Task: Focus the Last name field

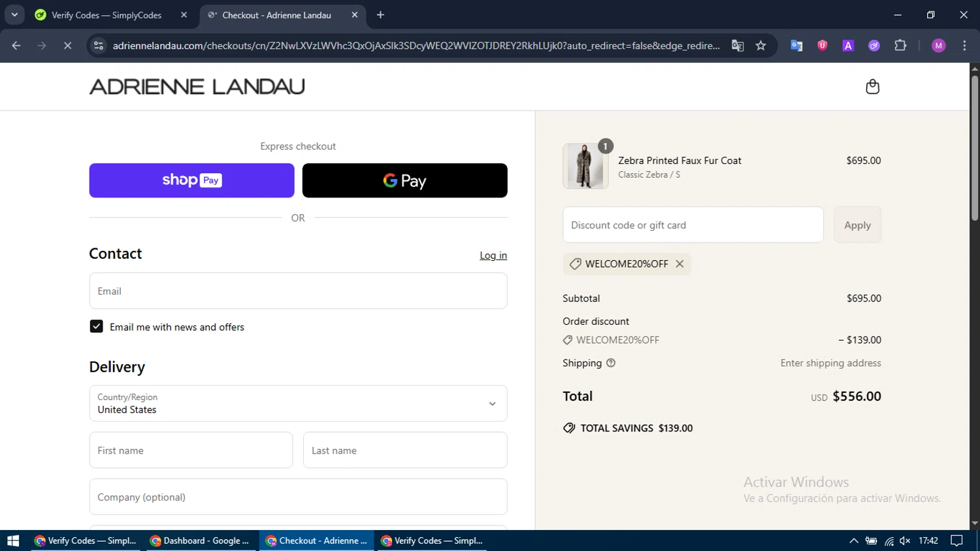Action: coord(405,450)
